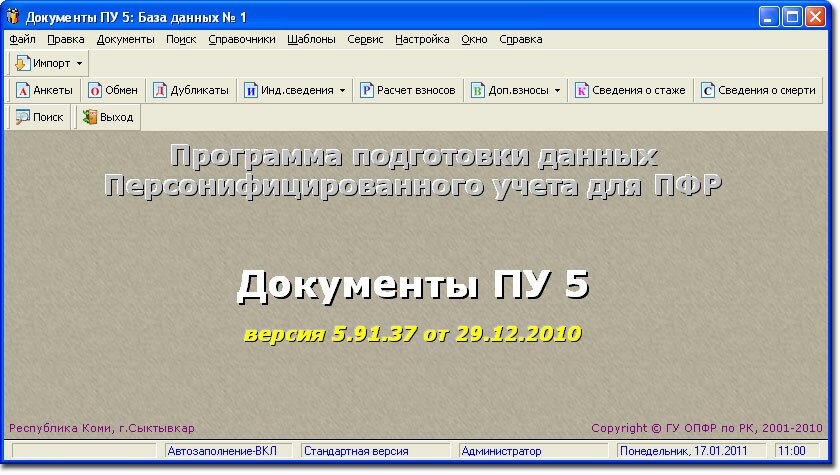The width and height of the screenshot is (840, 475).
Task: Click the empty first status bar field
Action: tap(84, 451)
